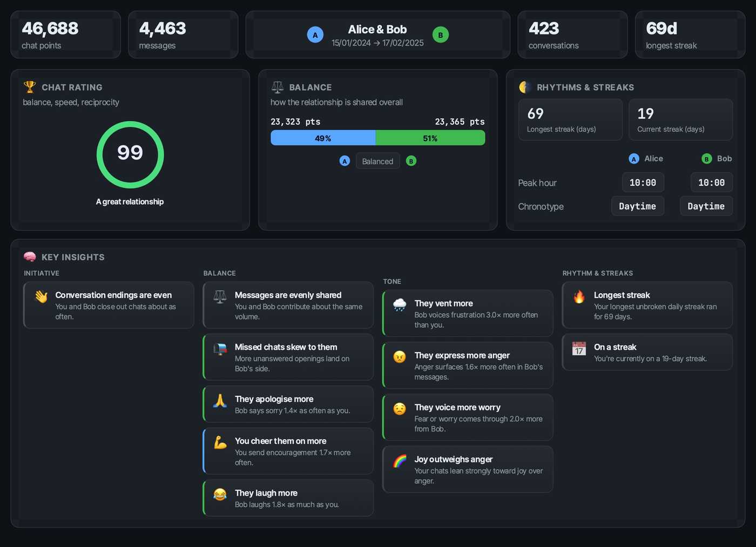The height and width of the screenshot is (547, 756).
Task: Click the moon icon beside Rhythms & Streaks
Action: click(524, 87)
